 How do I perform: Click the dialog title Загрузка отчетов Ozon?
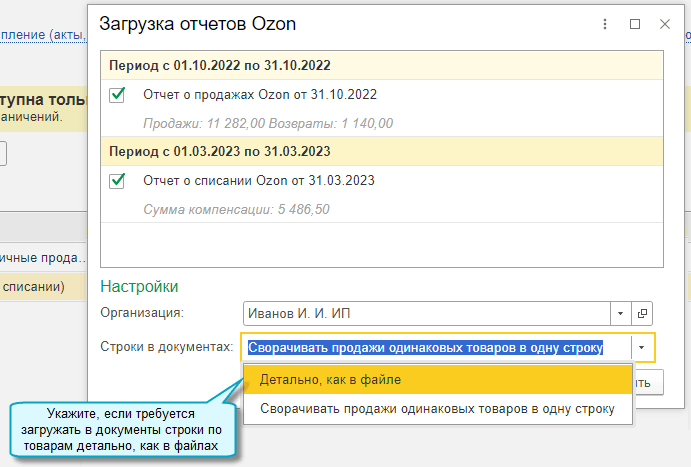click(197, 24)
